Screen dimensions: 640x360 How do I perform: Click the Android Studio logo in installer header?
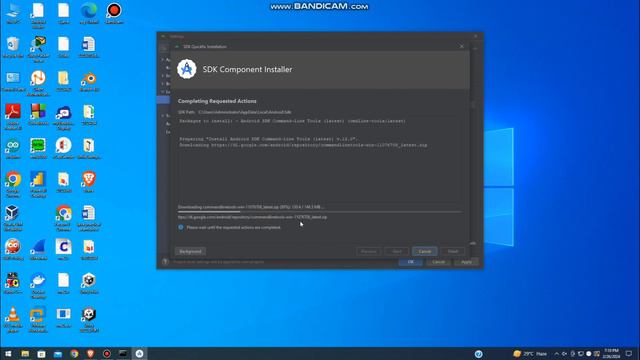[x=187, y=69]
